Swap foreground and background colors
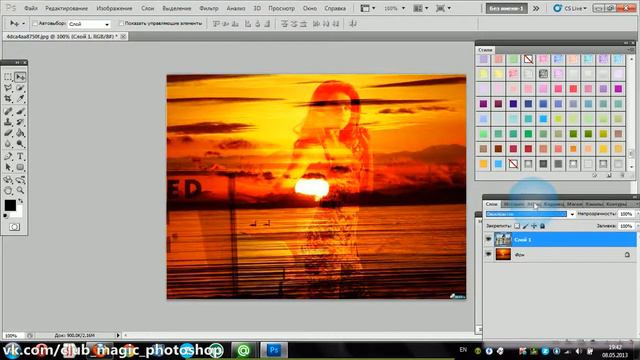The width and height of the screenshot is (640, 360). (x=20, y=201)
